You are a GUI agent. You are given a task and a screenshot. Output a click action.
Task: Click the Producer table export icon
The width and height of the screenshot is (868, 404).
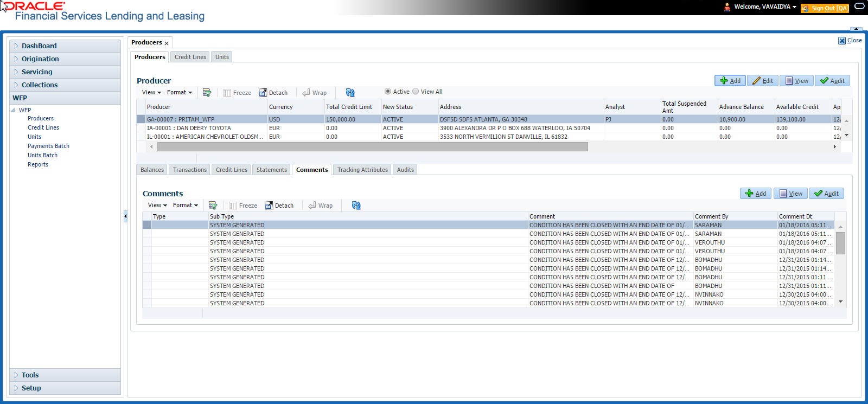[207, 93]
